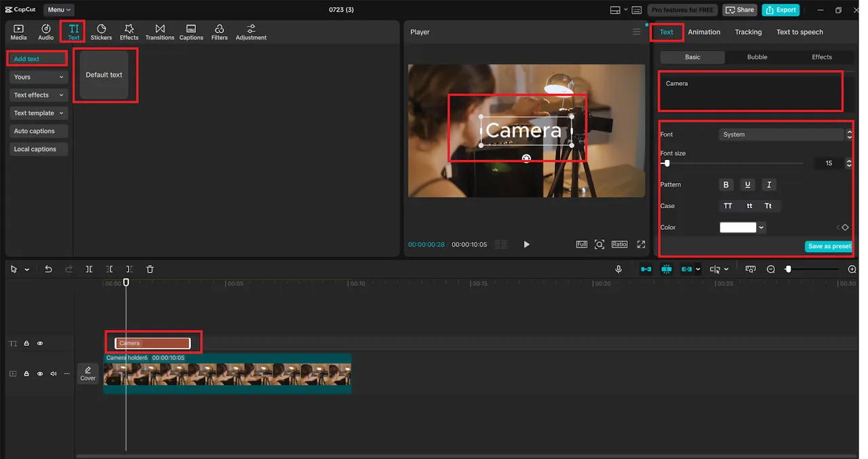Hide the text track with eye icon
868x459 pixels.
40,344
